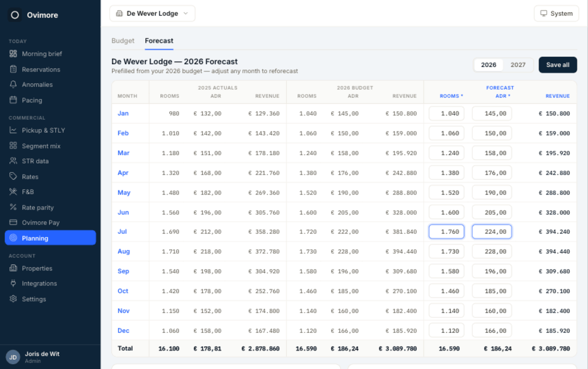Screen dimensions: 588x369
Task: Open the Feb month link
Action: coord(123,133)
